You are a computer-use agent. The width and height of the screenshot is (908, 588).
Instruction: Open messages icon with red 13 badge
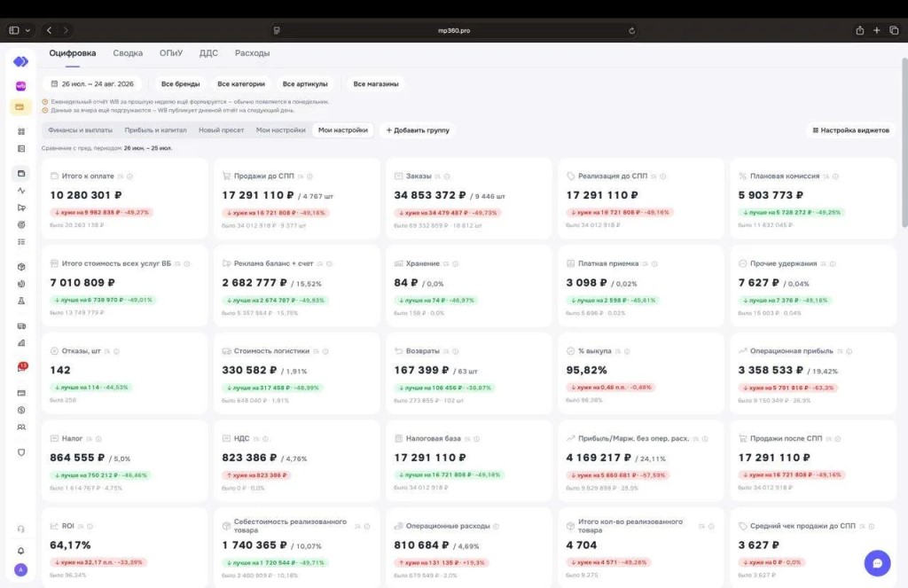21,367
